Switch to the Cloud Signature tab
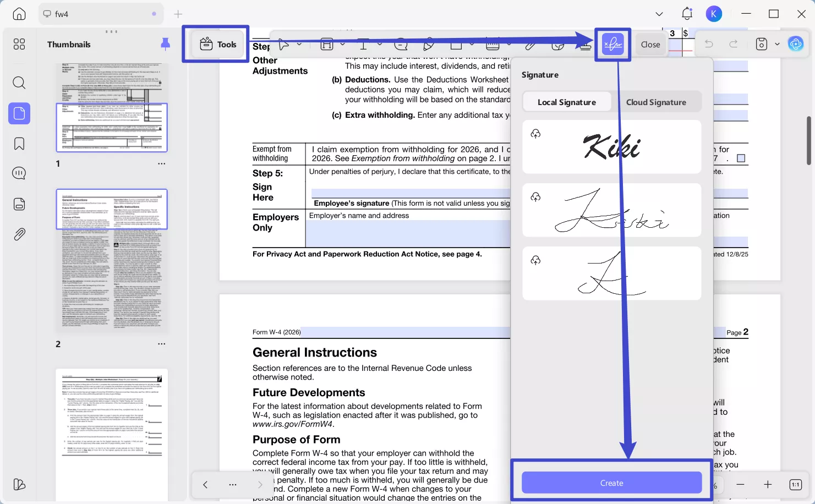The image size is (815, 504). point(657,102)
